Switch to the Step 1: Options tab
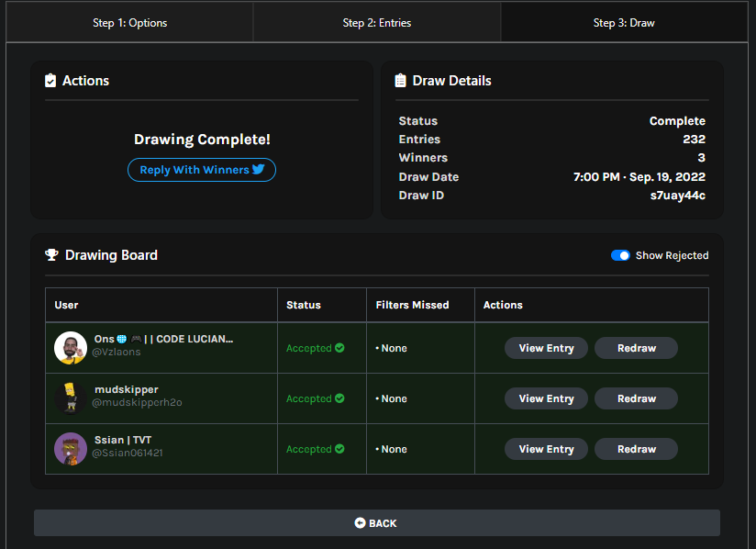Viewport: 756px width, 549px height. (x=129, y=23)
